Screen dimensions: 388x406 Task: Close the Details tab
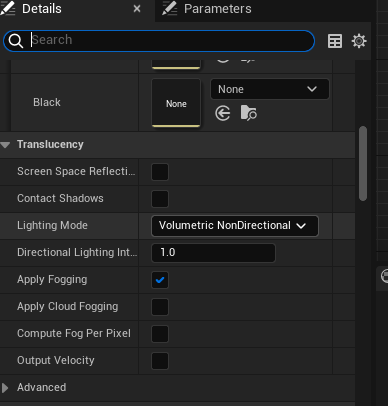(137, 9)
